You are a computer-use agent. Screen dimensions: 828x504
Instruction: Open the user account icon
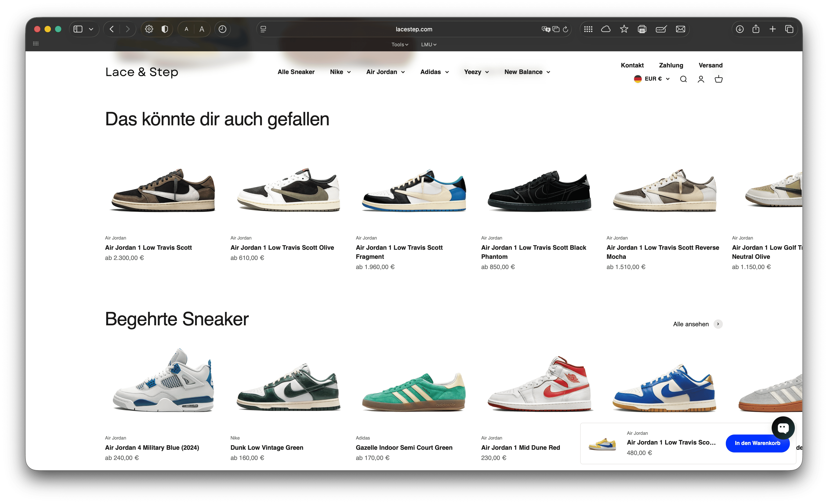[x=701, y=79]
